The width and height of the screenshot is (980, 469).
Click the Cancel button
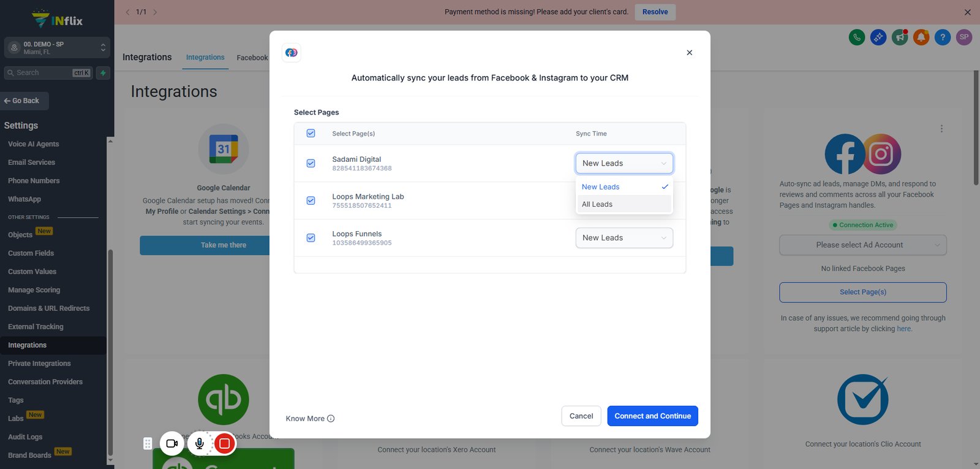(581, 416)
